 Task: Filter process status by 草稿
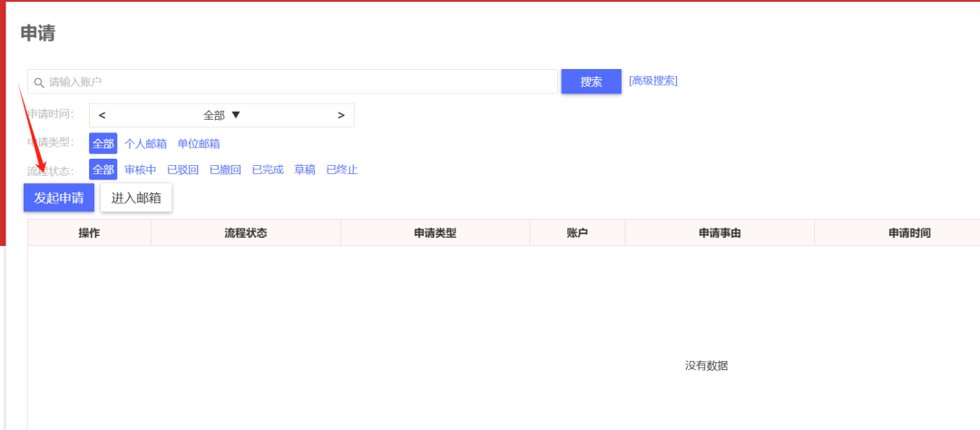tap(305, 170)
